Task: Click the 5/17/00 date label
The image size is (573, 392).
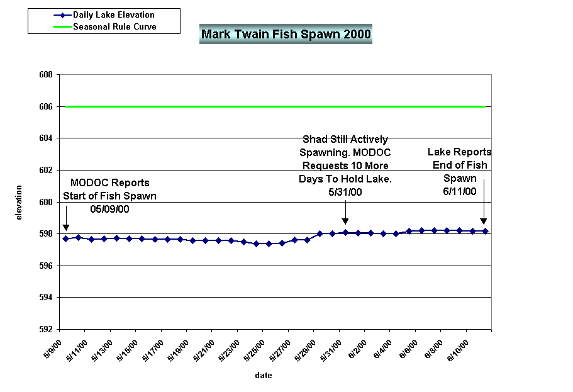Action: (153, 350)
